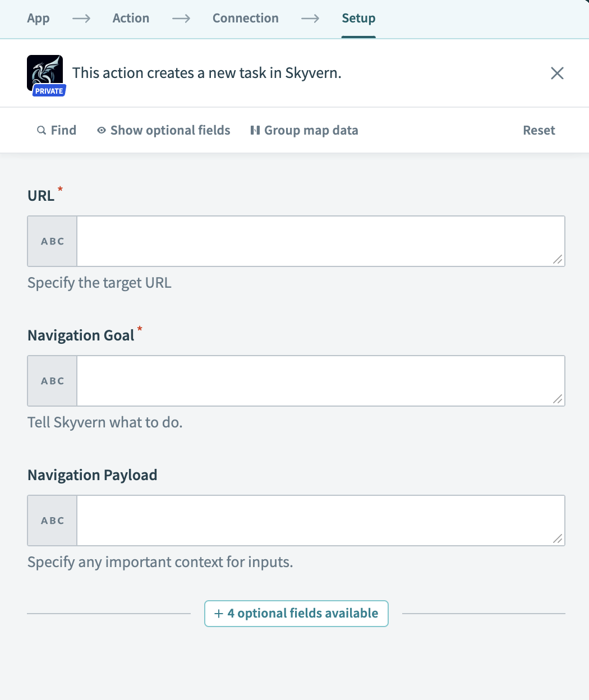The width and height of the screenshot is (589, 700).
Task: Expand the 4 optional fields available
Action: pyautogui.click(x=296, y=614)
